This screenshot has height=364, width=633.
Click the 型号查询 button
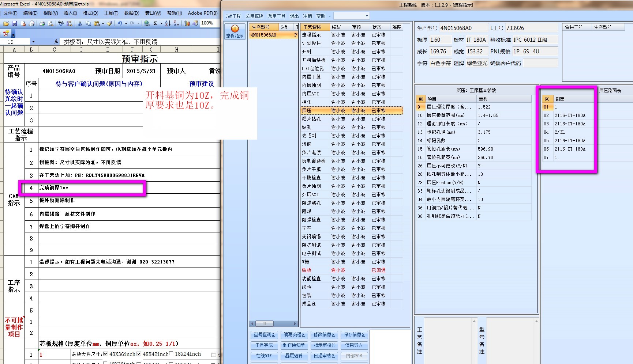(x=264, y=334)
